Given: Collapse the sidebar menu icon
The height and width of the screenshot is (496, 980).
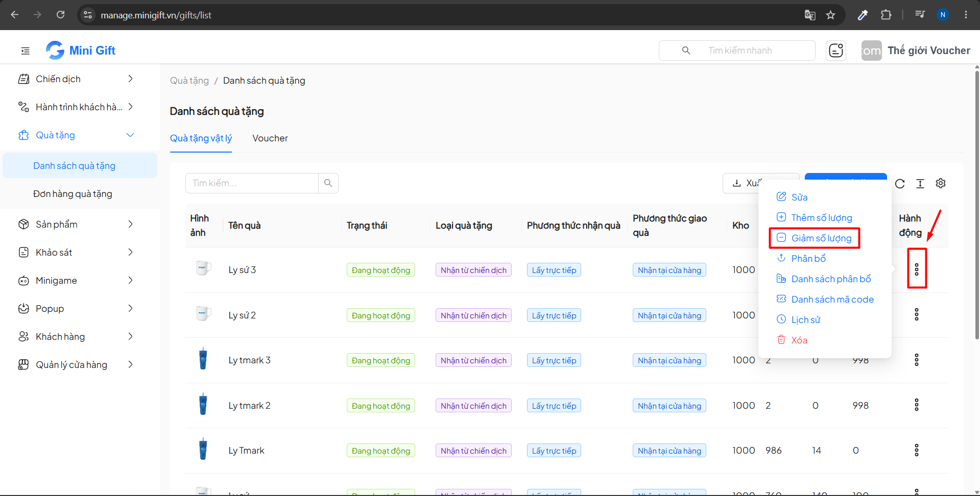Looking at the screenshot, I should [25, 51].
